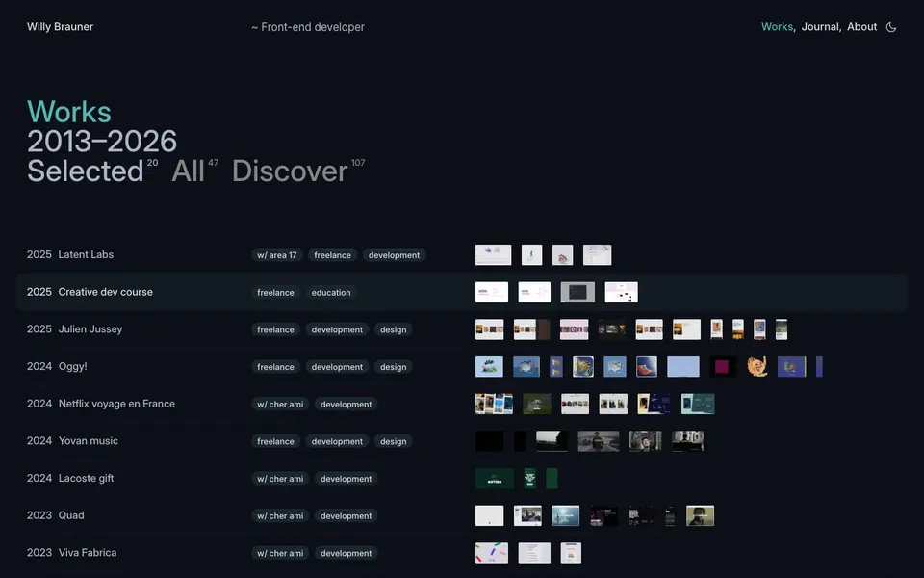Open the Works nav link
This screenshot has height=578, width=924.
coord(778,27)
